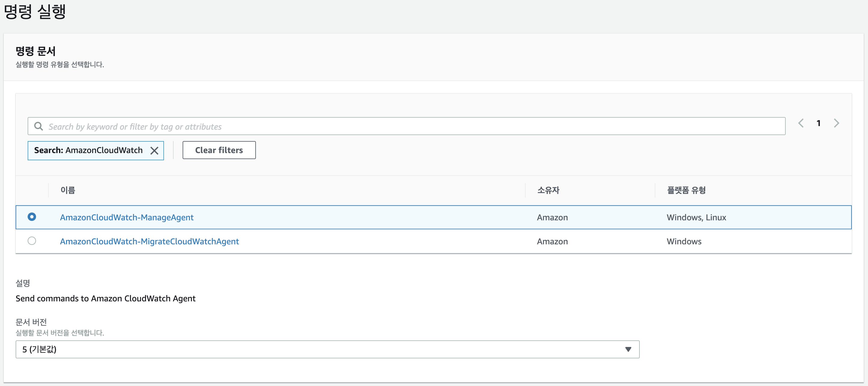The image size is (868, 386).
Task: Select AmazonCloudWatch-ManageAgent radio button
Action: tap(32, 217)
